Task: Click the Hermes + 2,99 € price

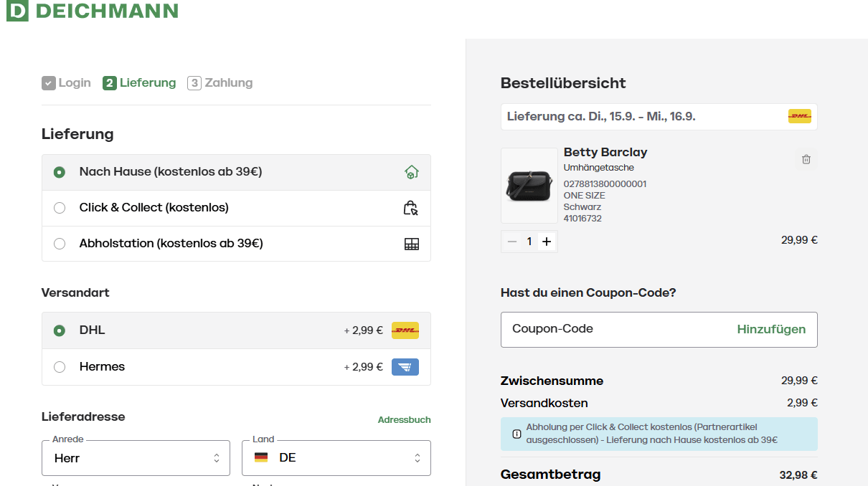Action: pyautogui.click(x=364, y=367)
